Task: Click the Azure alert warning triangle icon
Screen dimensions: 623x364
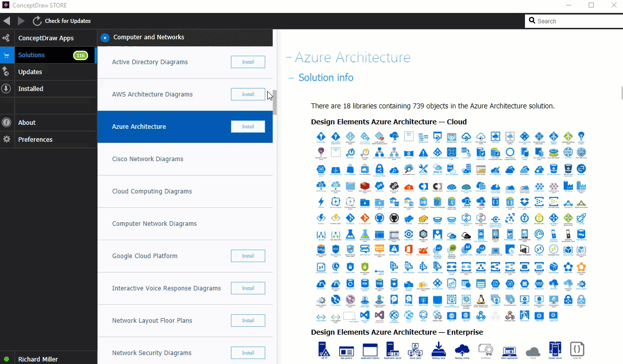Action: [x=423, y=153]
